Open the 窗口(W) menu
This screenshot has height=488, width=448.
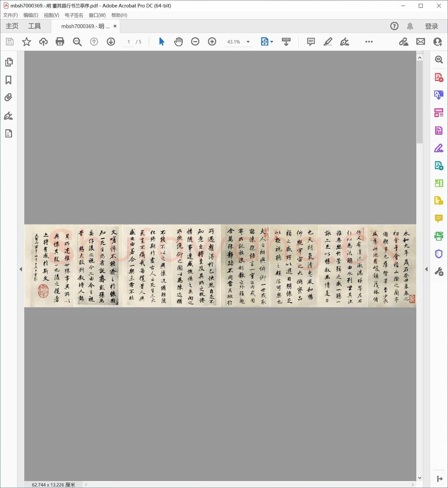click(x=97, y=15)
